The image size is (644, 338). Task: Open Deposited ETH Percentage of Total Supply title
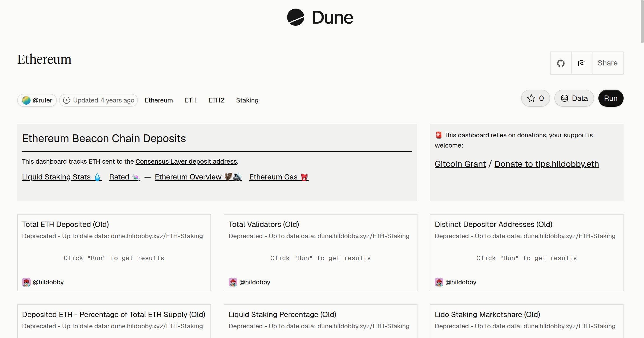(x=114, y=315)
